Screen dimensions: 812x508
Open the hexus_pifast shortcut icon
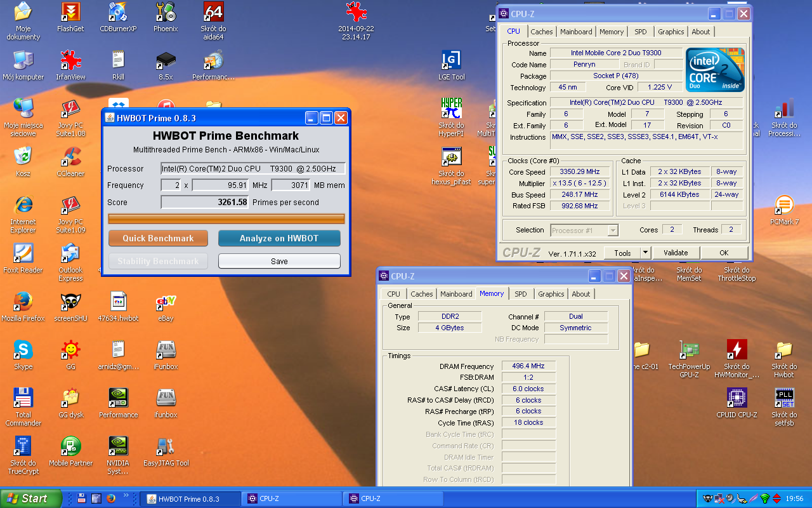click(x=451, y=156)
